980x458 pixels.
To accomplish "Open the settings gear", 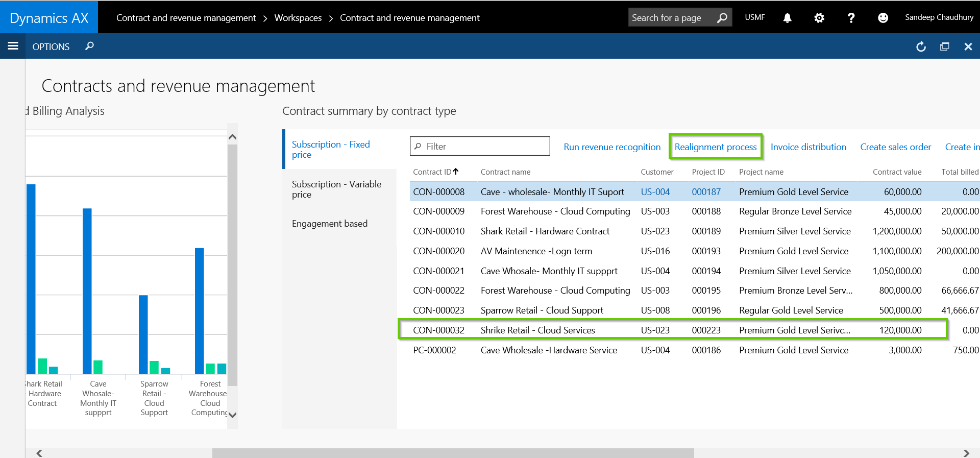I will click(819, 18).
